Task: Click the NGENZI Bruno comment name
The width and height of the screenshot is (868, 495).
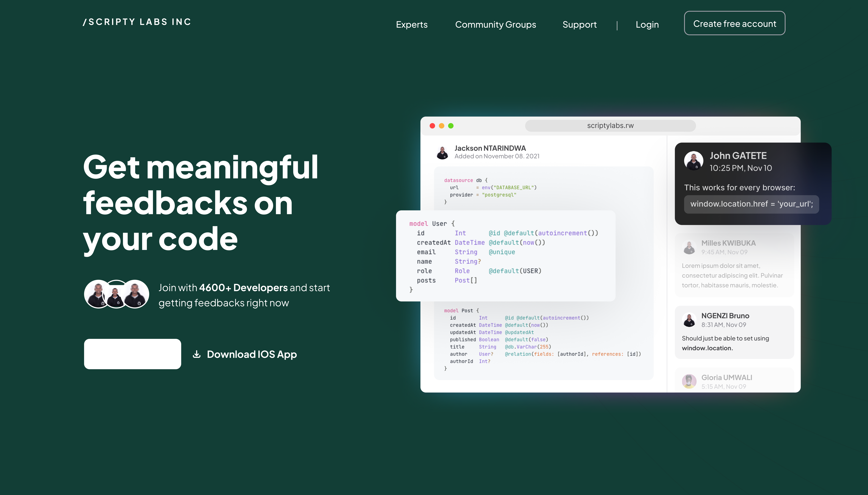Action: coord(725,316)
